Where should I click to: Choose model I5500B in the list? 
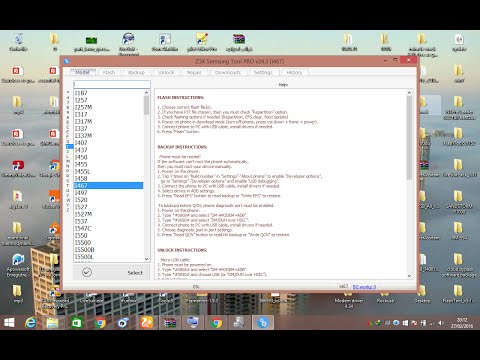(108, 250)
